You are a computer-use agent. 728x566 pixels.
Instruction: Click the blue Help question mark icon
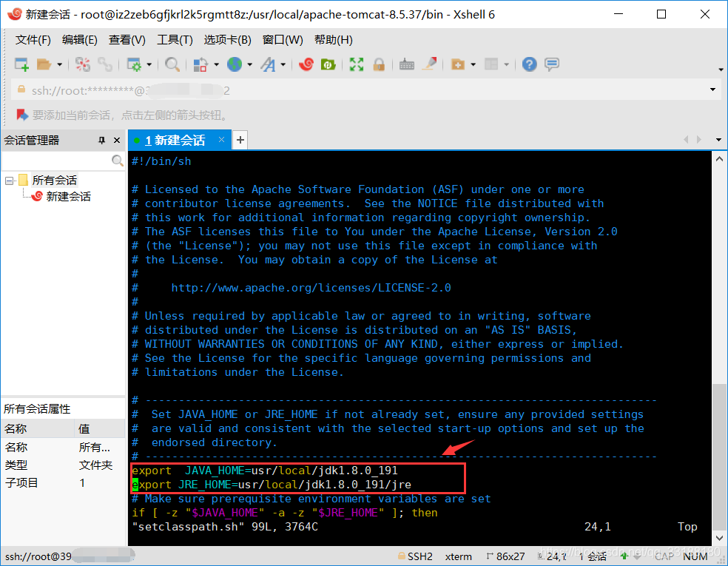coord(529,64)
